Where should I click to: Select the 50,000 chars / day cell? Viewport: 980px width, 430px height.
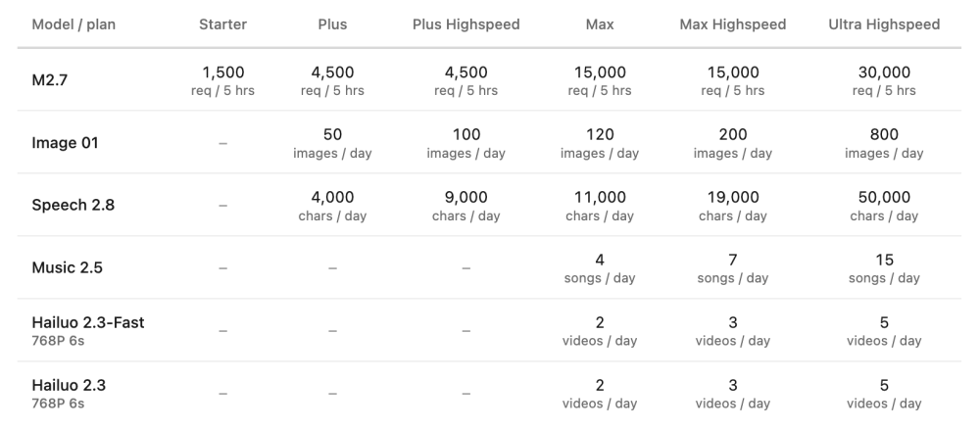(x=884, y=206)
